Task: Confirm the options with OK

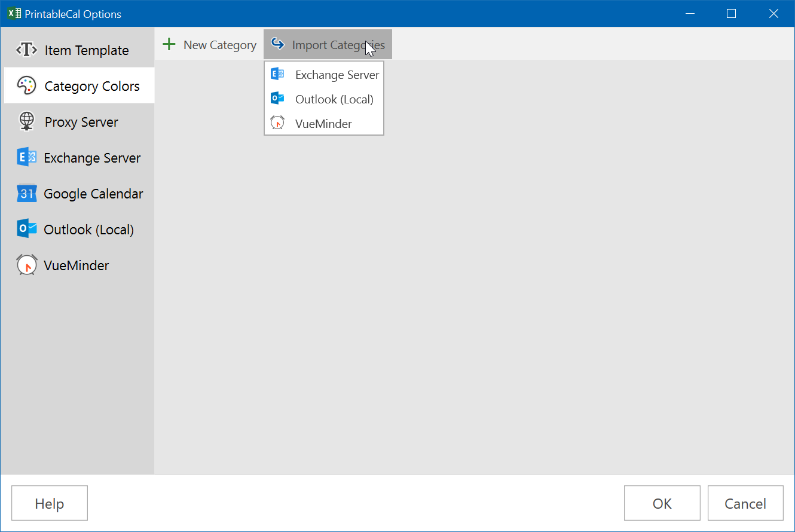Action: click(x=662, y=503)
